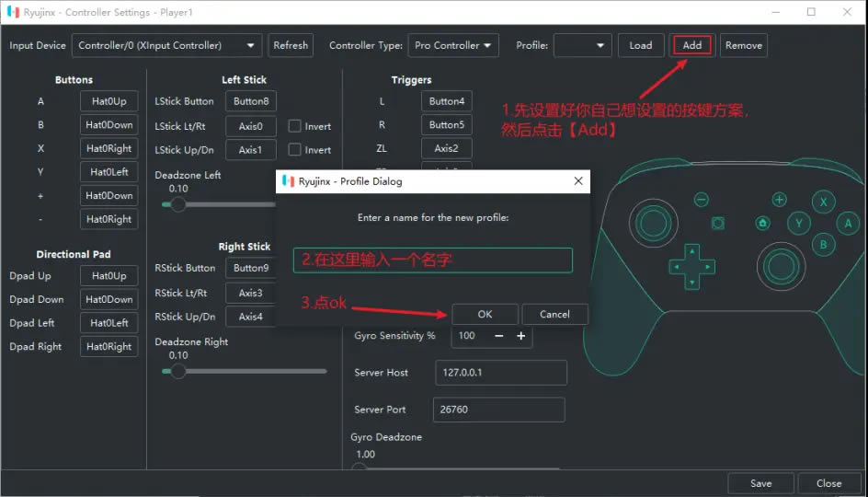The height and width of the screenshot is (497, 868).
Task: Click the capture button icon on controller
Action: coord(717,224)
